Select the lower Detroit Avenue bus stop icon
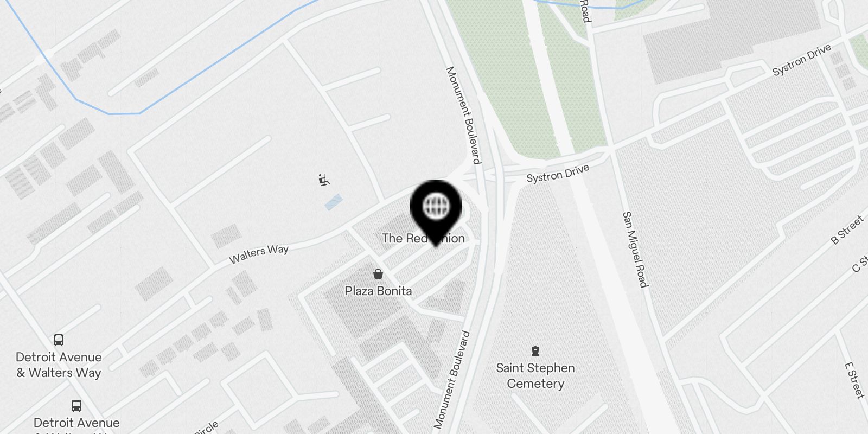 coord(76,406)
